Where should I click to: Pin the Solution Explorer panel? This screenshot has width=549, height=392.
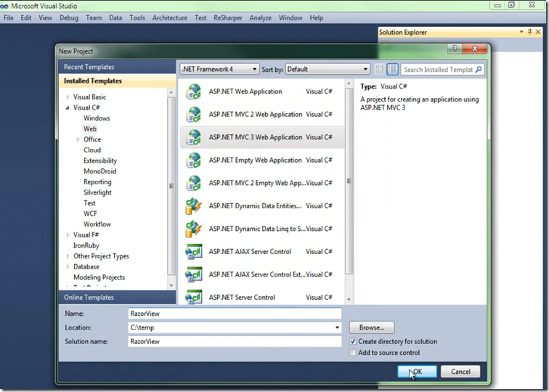pos(529,32)
